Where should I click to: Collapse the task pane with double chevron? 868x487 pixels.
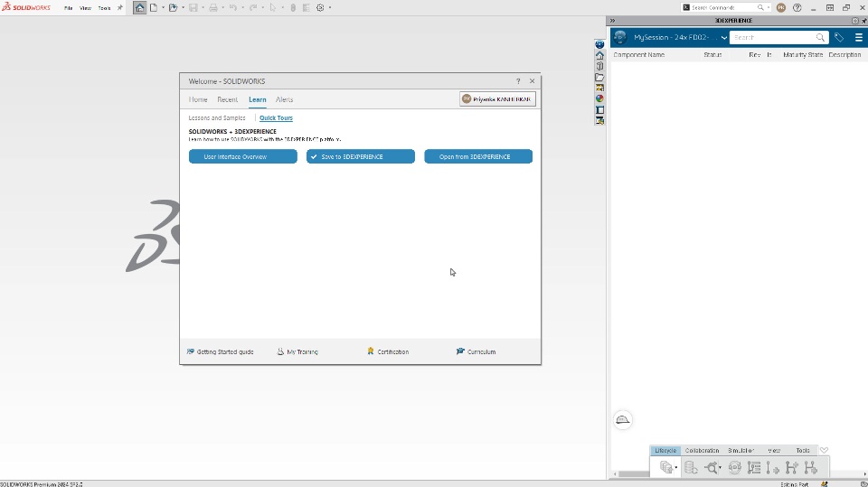click(612, 21)
